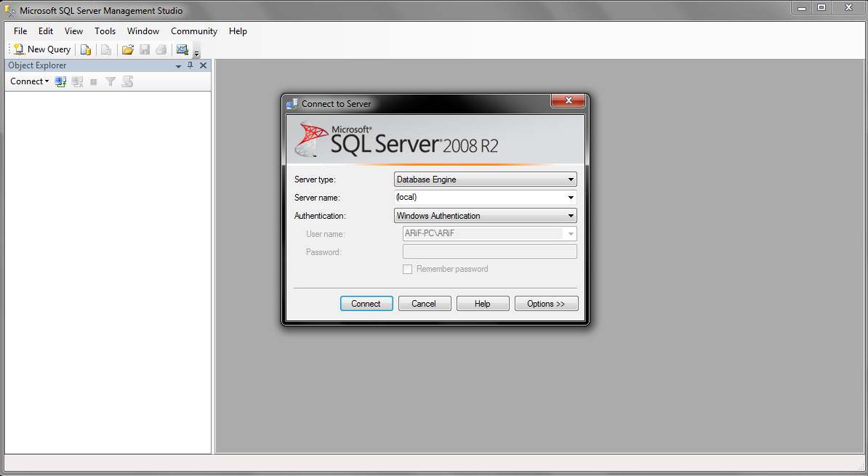Screen dimensions: 868x476
Task: Open the Tools menu
Action: tap(105, 31)
